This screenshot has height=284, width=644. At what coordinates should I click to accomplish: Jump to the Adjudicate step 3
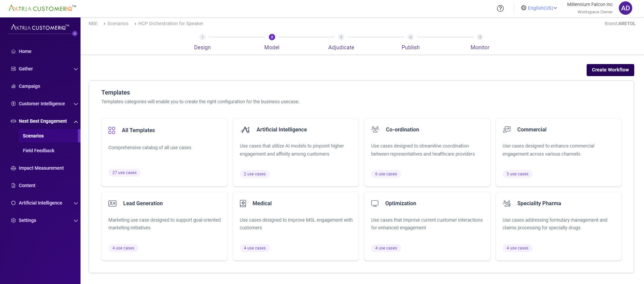[341, 37]
